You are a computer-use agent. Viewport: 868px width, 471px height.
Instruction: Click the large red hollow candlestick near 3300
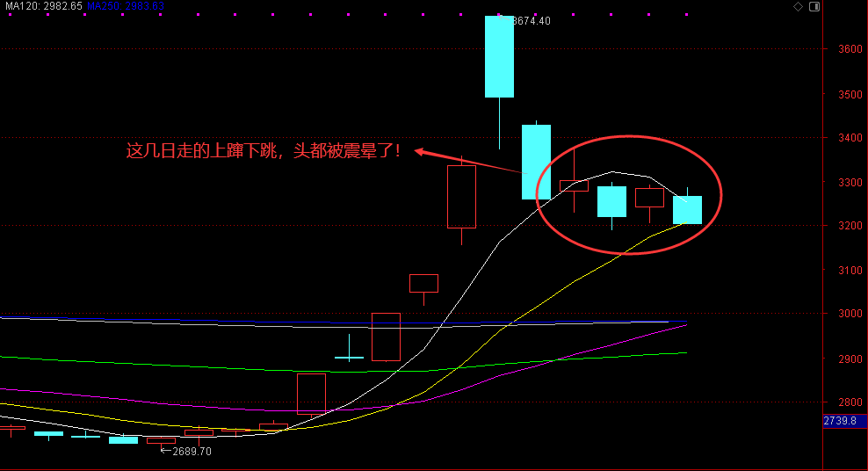[x=461, y=196]
